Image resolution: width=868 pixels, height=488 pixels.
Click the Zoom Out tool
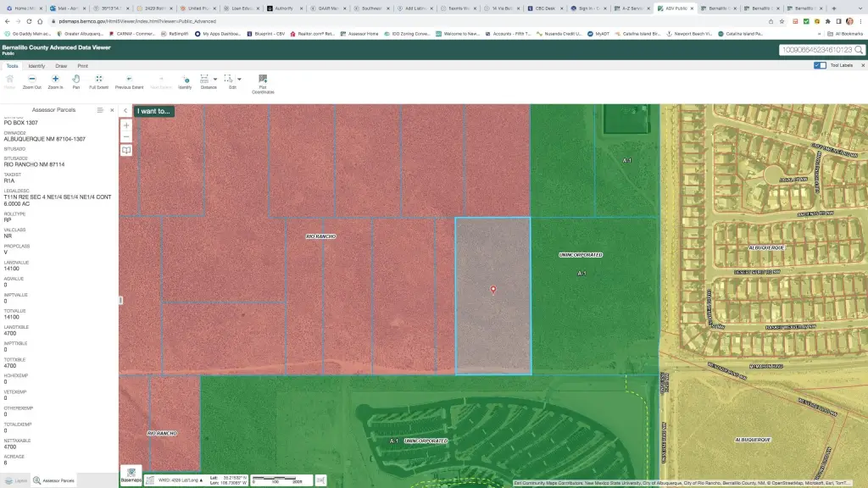click(32, 80)
